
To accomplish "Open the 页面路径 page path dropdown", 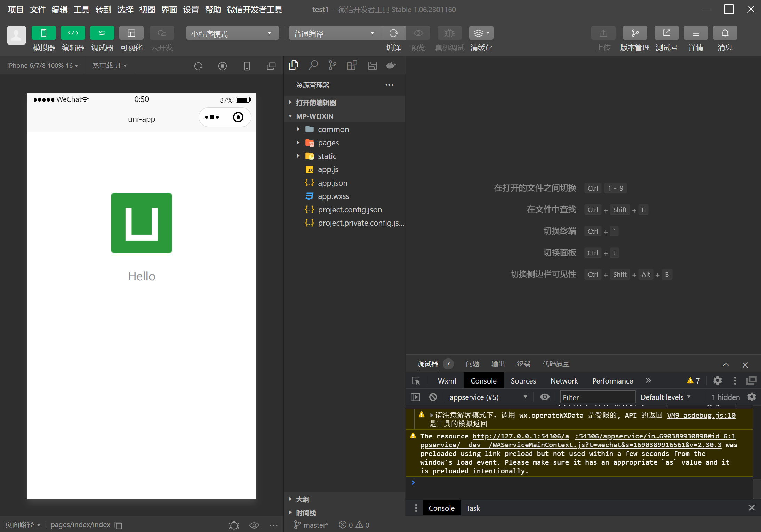I will pyautogui.click(x=23, y=524).
